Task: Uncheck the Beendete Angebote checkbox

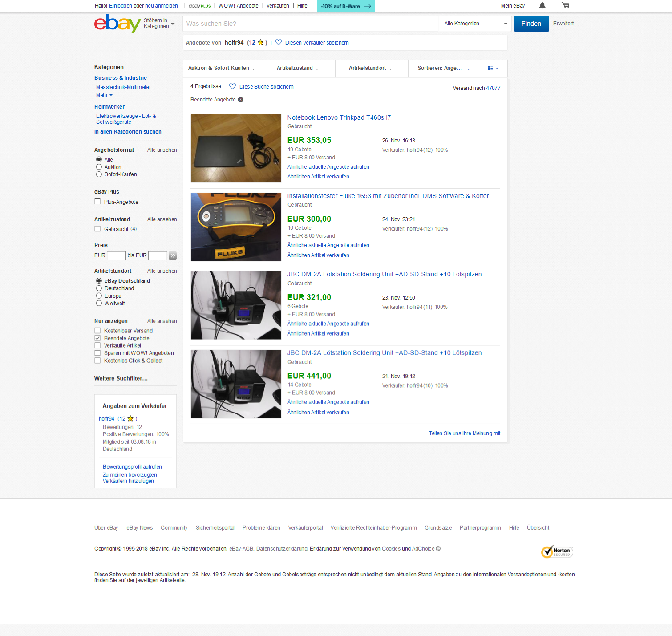Action: 97,338
